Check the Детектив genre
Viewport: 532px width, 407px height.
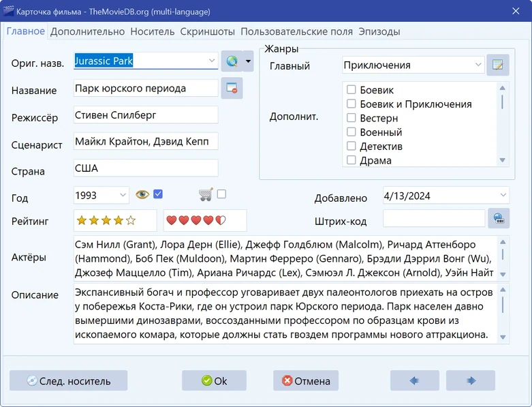point(351,146)
